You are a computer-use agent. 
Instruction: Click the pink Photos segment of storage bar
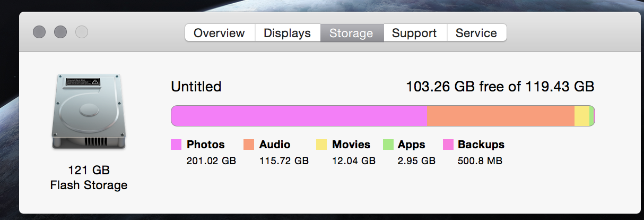pos(299,116)
